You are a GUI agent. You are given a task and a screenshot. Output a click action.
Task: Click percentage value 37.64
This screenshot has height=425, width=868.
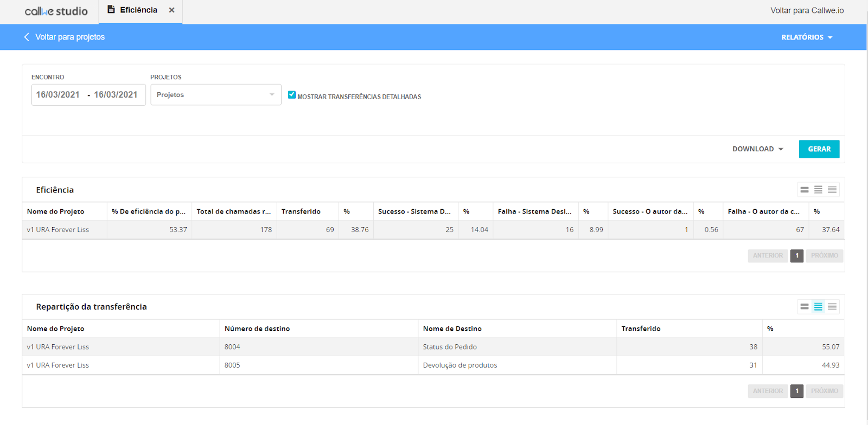point(831,230)
